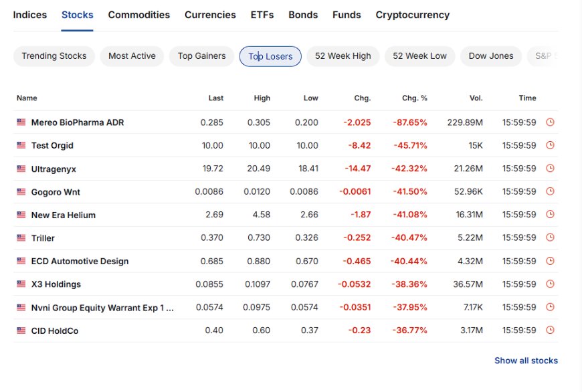Viewport: 582px width, 392px height.
Task: Sort table by Vol. column header
Action: click(x=476, y=98)
